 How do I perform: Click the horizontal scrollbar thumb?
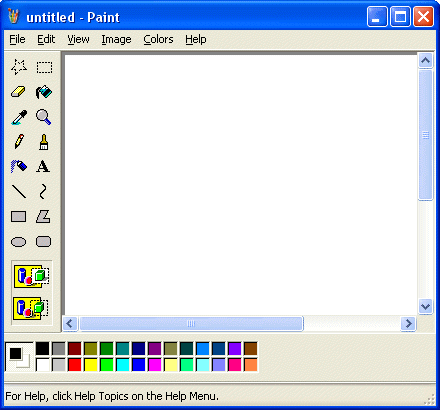click(x=191, y=323)
